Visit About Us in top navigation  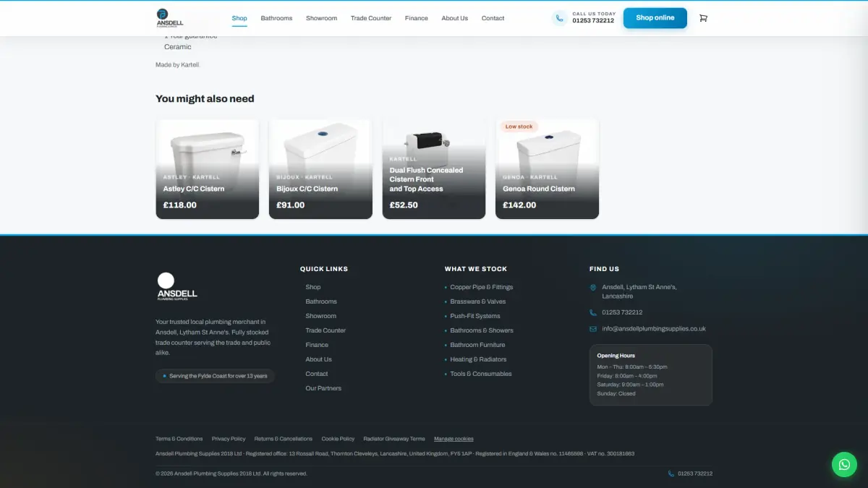click(x=455, y=18)
